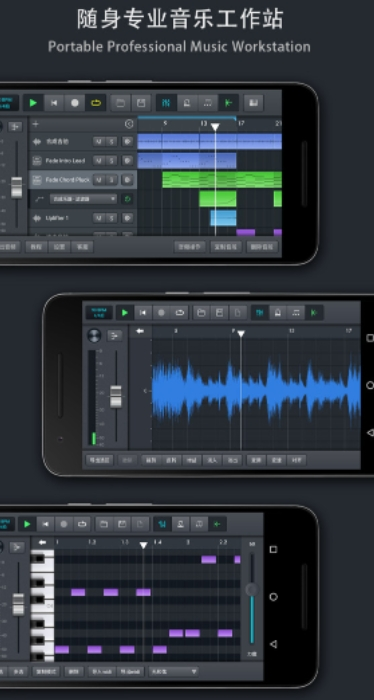The image size is (374, 700).
Task: Open folder icon on the middle phone
Action: click(201, 312)
